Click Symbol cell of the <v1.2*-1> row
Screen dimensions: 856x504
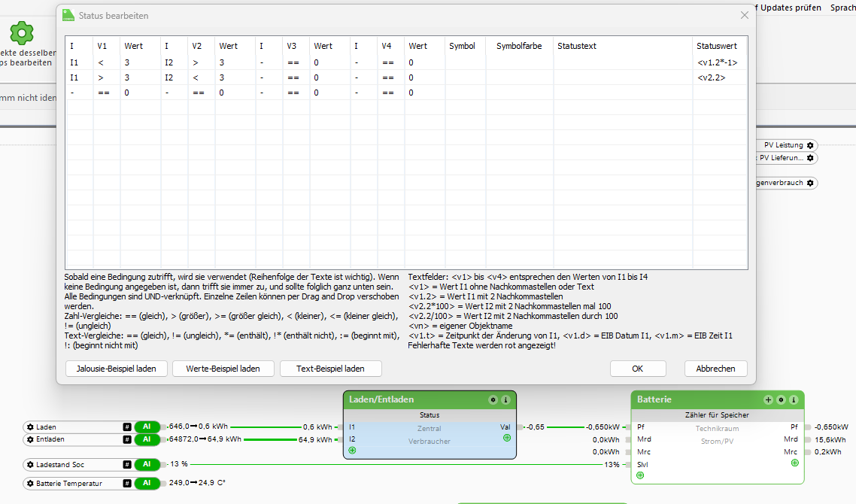pos(465,62)
